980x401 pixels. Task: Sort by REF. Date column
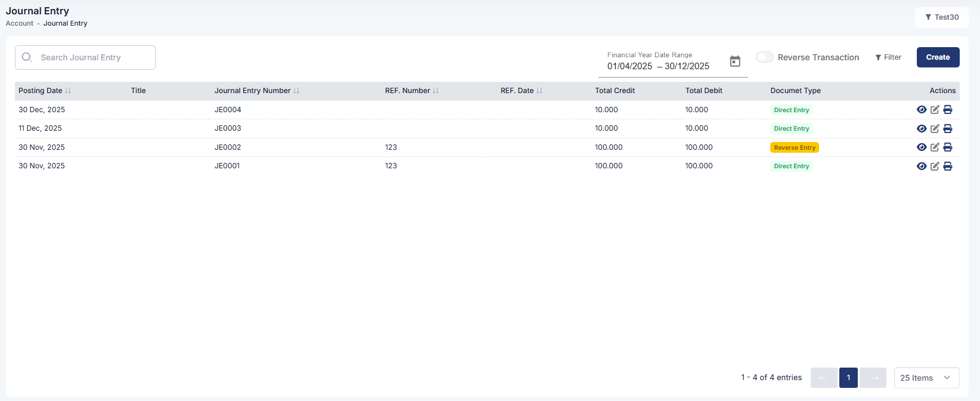(539, 91)
